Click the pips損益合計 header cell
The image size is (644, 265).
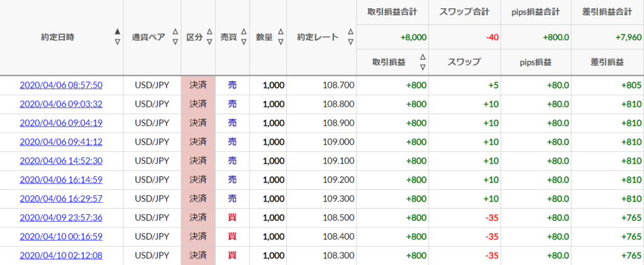point(536,12)
